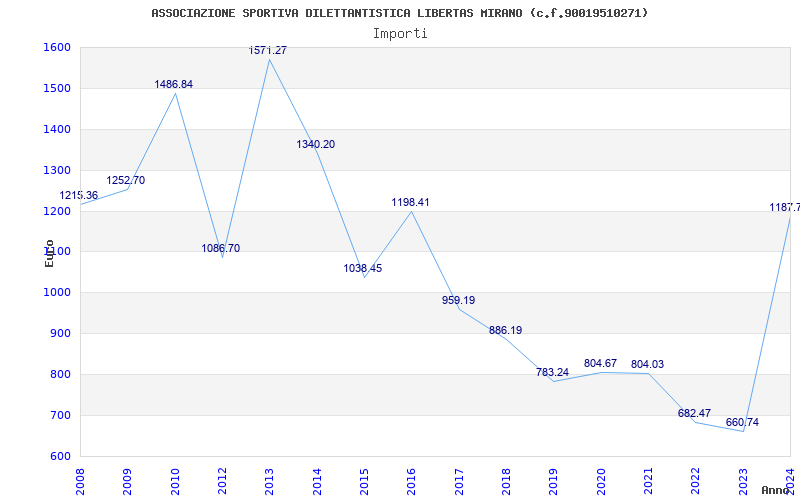Click the 900 y-axis tick label

click(60, 333)
